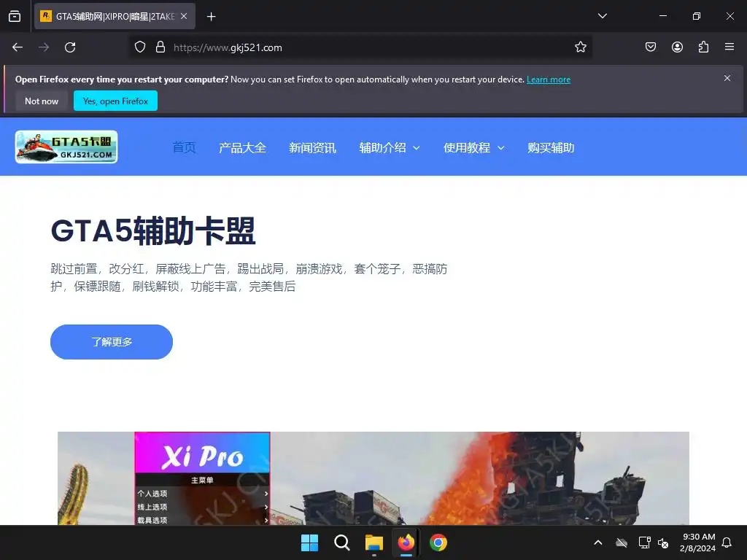The width and height of the screenshot is (747, 560).
Task: Launch Chrome from the taskbar
Action: (x=438, y=542)
